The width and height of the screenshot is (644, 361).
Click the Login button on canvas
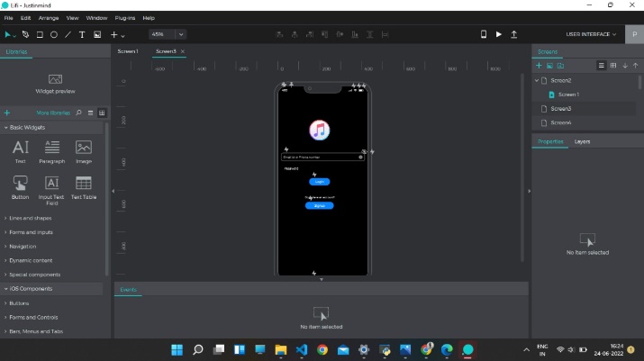click(x=320, y=182)
